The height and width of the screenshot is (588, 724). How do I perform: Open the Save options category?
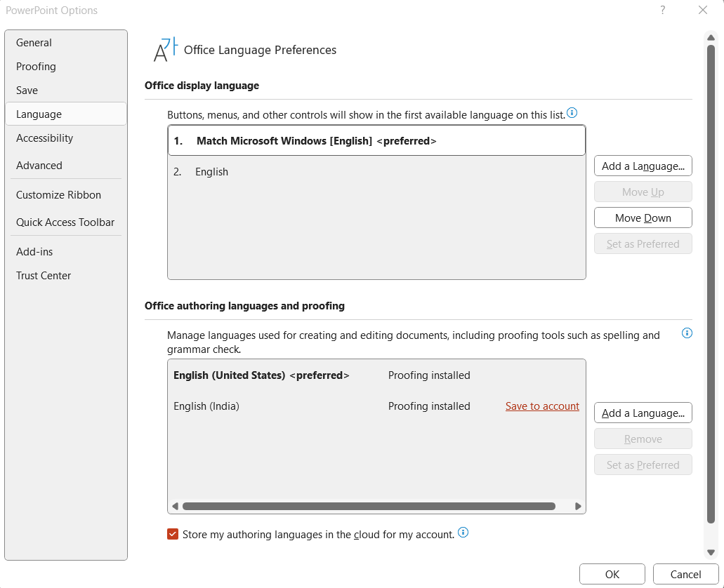tap(65, 91)
